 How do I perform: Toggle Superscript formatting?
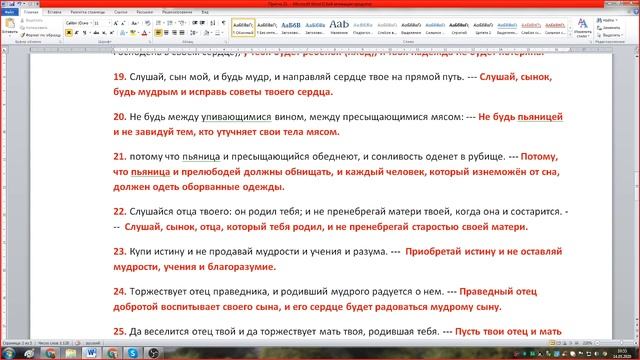pyautogui.click(x=111, y=33)
